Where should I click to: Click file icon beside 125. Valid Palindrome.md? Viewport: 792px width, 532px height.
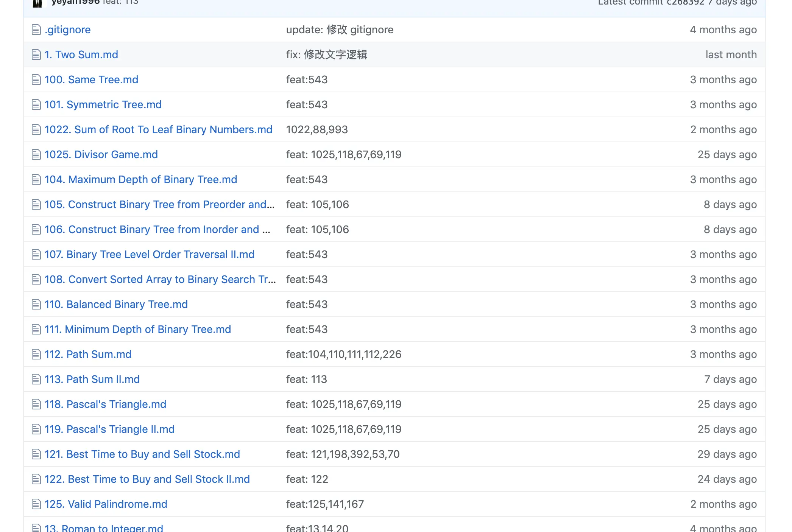coord(36,504)
